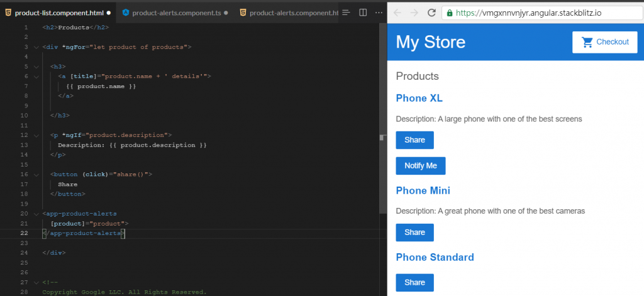
Task: Click 'Description: {{ product.description }}' code line
Action: click(132, 145)
